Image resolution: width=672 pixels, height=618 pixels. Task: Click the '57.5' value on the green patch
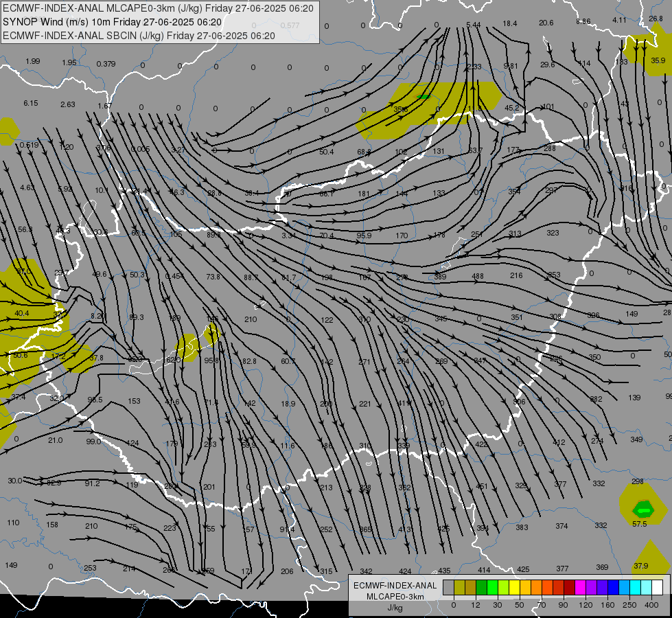click(640, 524)
